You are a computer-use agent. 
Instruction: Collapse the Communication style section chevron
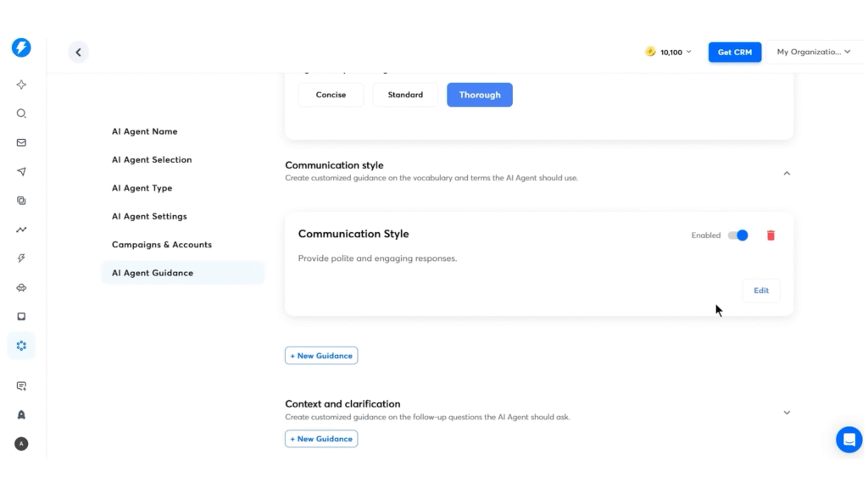(787, 174)
